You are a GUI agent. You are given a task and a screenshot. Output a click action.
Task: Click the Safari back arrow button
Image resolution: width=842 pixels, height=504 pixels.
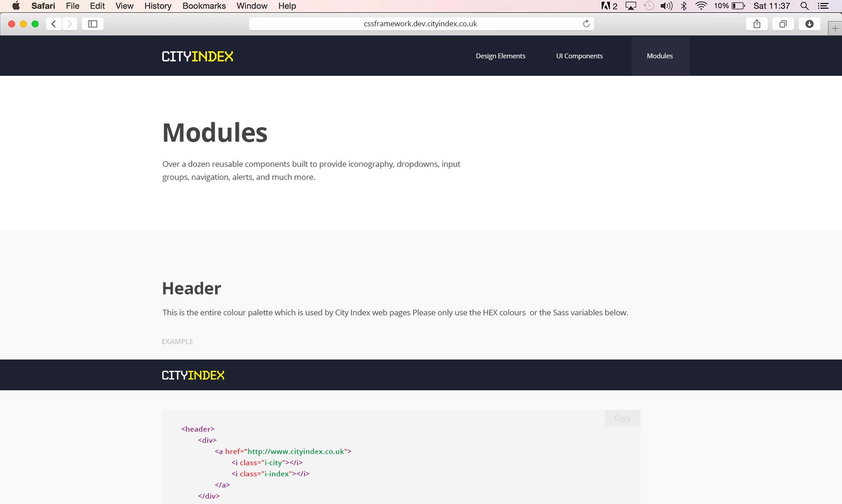tap(54, 24)
